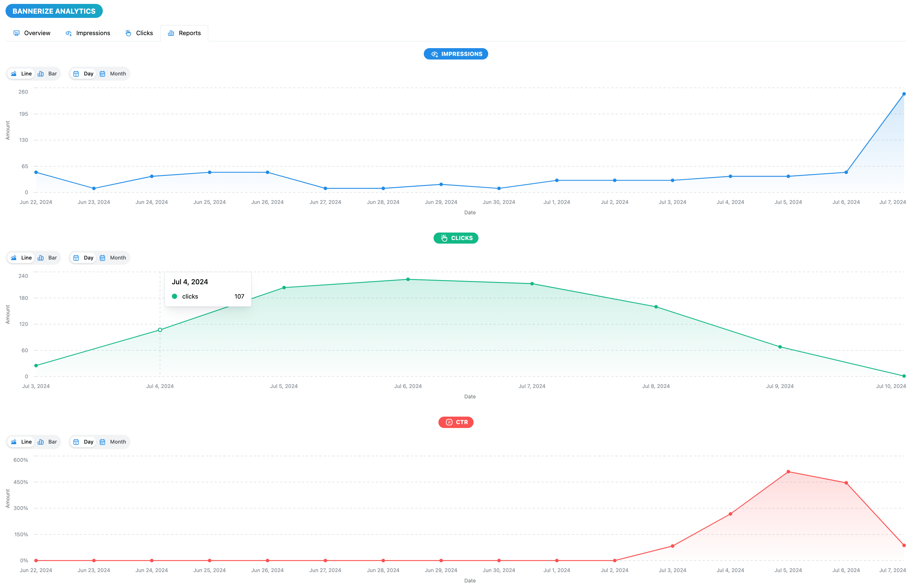Click the Impressions tab eye icon
The image size is (912, 588).
[x=69, y=33]
